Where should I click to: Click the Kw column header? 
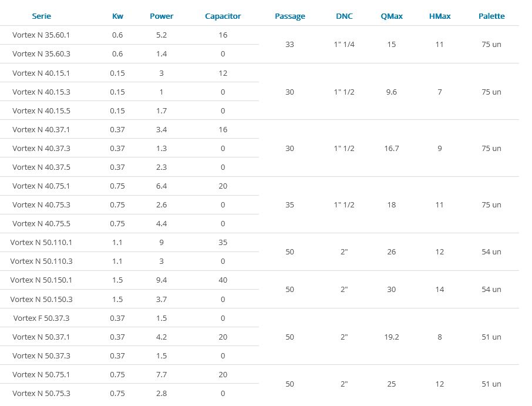117,16
